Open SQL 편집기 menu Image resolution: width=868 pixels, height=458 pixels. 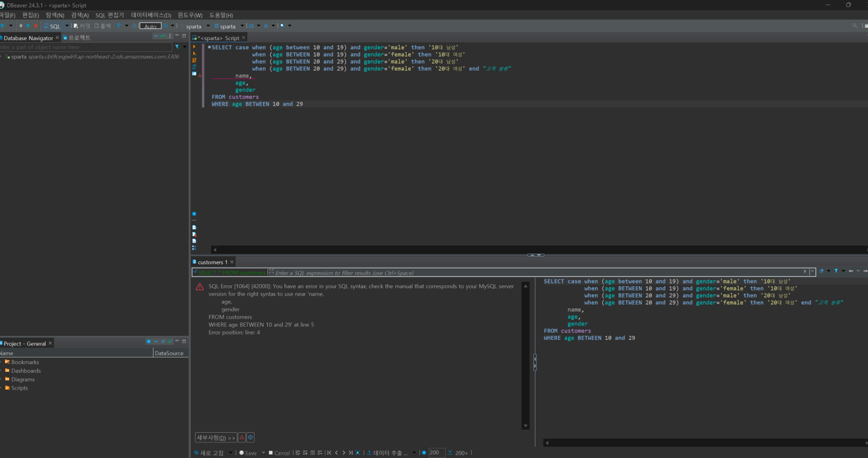coord(110,15)
